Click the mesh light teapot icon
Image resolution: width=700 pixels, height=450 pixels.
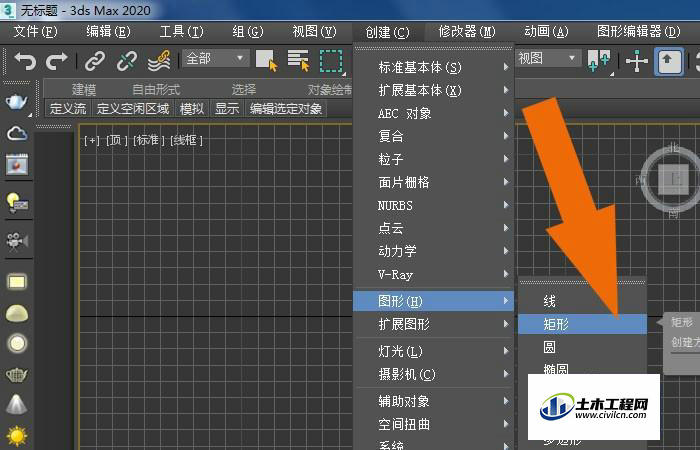click(17, 375)
